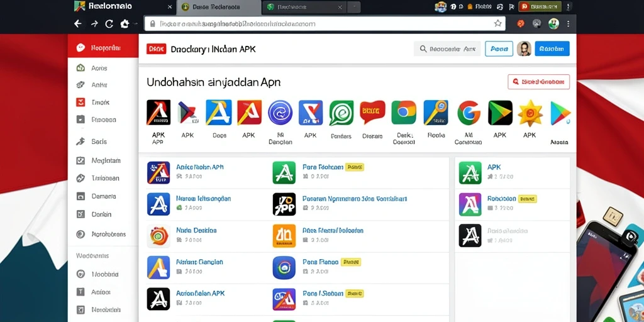Click the yellow badge beside 'Rohobilon'
644x322 pixels.
pyautogui.click(x=528, y=199)
